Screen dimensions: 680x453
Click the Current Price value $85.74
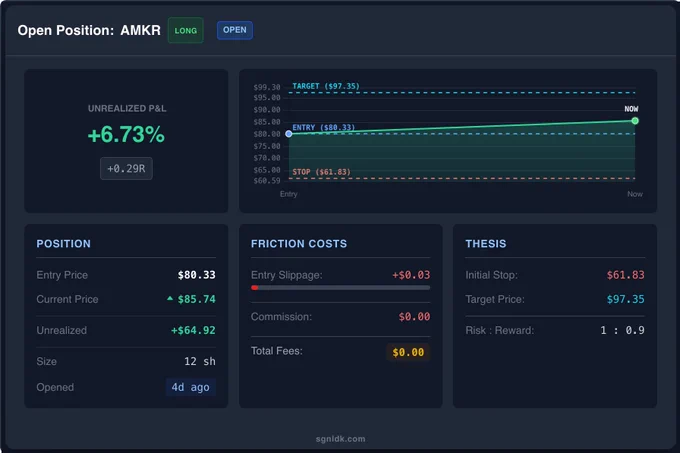[196, 299]
